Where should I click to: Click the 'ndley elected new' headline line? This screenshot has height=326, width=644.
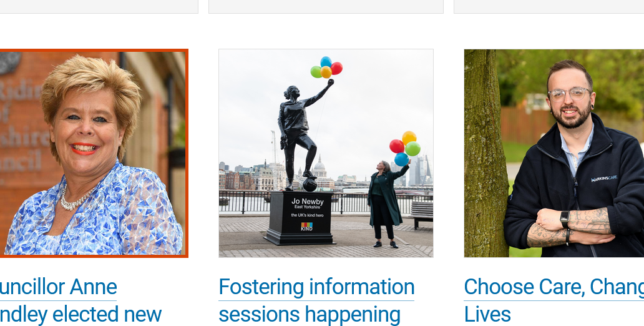tap(80, 315)
